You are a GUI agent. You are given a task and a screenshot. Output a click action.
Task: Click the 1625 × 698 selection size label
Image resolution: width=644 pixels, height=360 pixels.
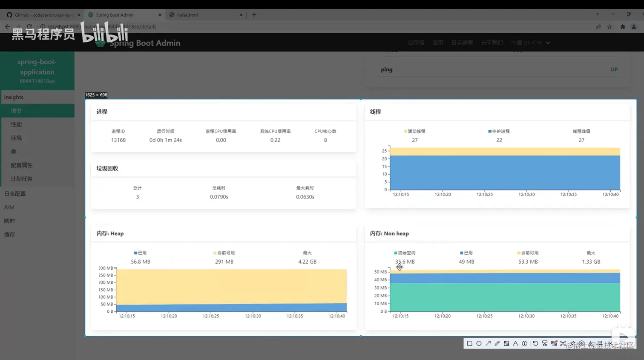tap(96, 95)
